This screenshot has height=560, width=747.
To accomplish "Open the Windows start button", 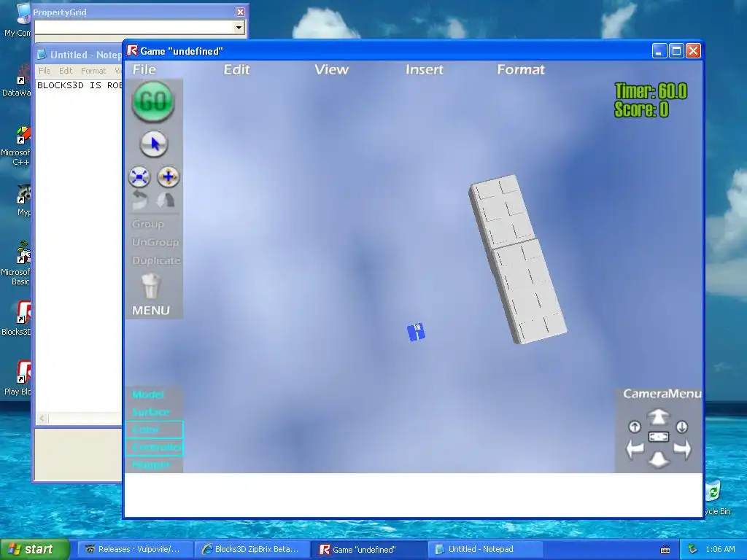I will (x=34, y=549).
